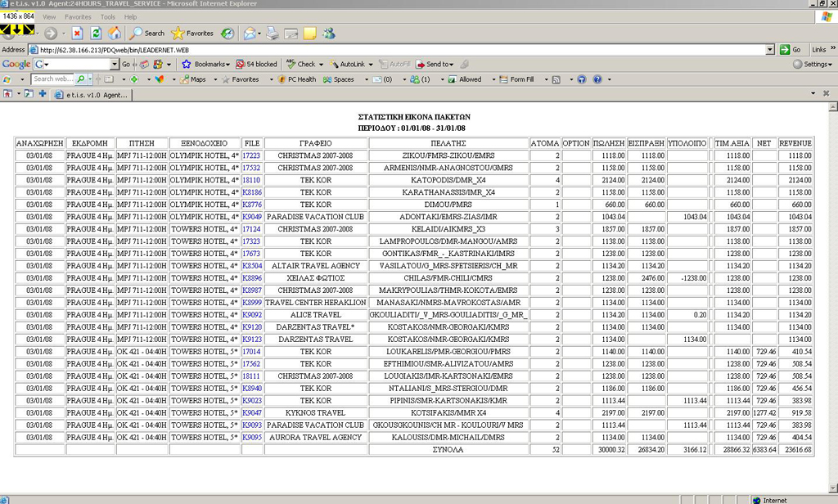Open file link 17014
The width and height of the screenshot is (838, 504).
coord(251,352)
